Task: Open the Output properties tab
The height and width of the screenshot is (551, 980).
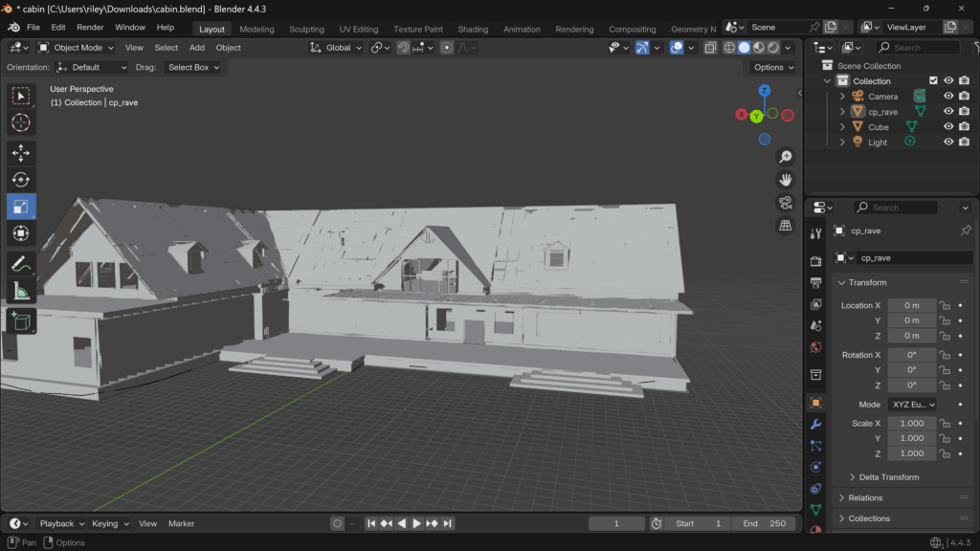Action: coord(815,283)
